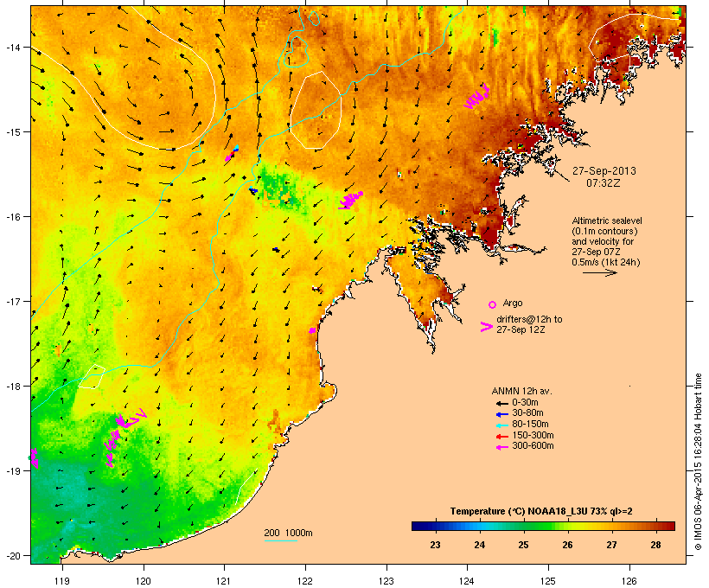The image size is (709, 588).
Task: Click the date label 27-Sep-2013
Action: pyautogui.click(x=604, y=171)
